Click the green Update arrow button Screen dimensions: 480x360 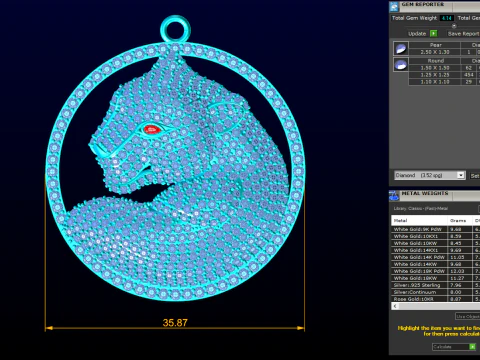[433, 33]
